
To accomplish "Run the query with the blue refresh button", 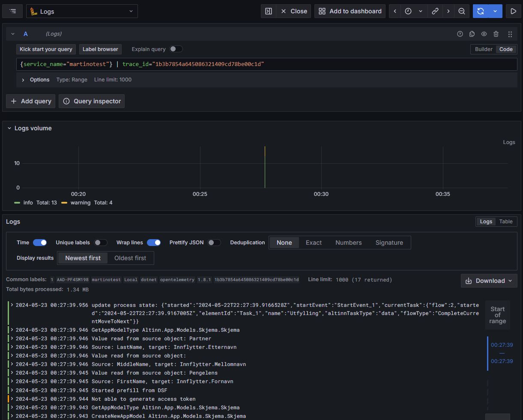I will (x=481, y=11).
